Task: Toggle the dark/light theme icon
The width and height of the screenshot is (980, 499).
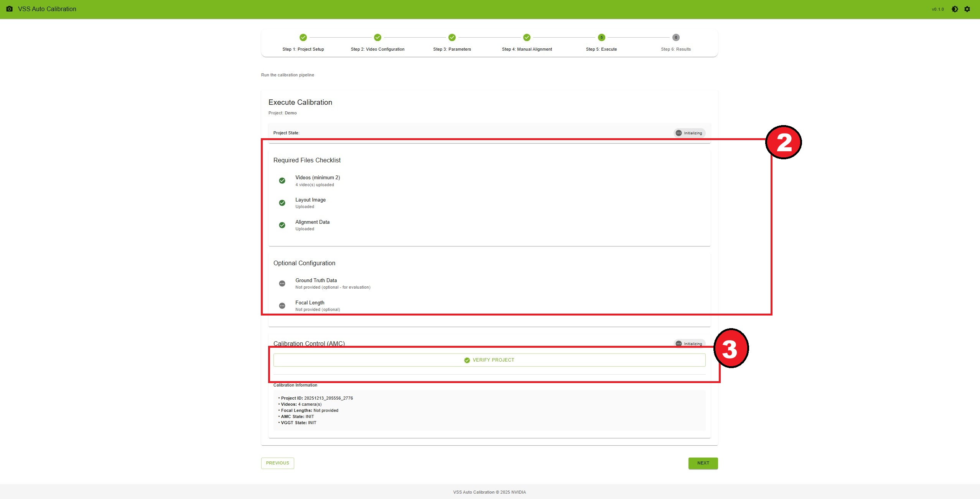Action: tap(955, 9)
